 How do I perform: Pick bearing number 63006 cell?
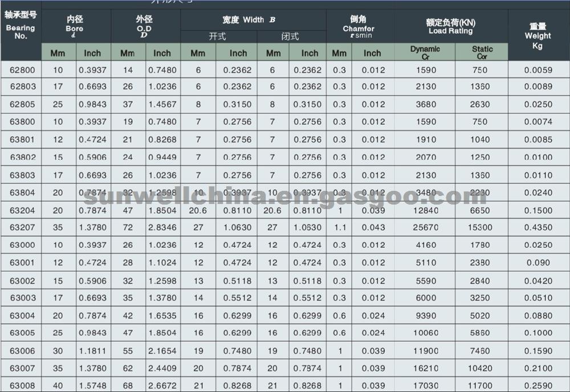coord(22,351)
